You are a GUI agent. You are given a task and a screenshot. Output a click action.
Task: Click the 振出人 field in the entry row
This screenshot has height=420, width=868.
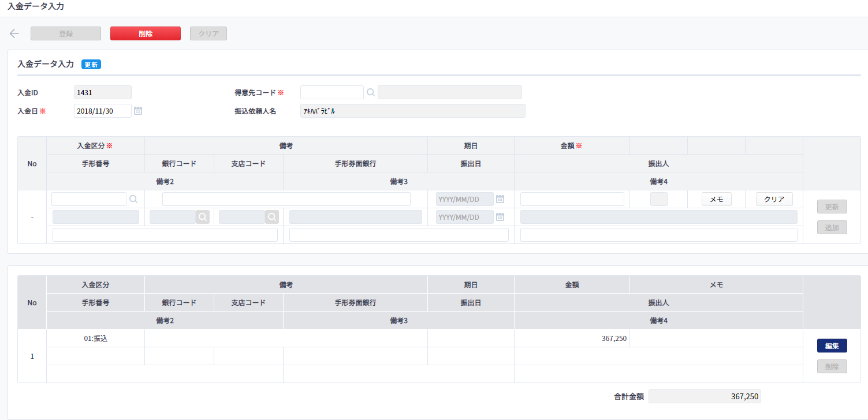coord(659,217)
